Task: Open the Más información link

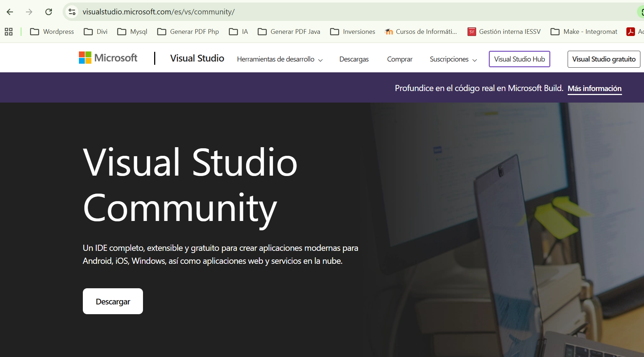Action: [x=594, y=88]
